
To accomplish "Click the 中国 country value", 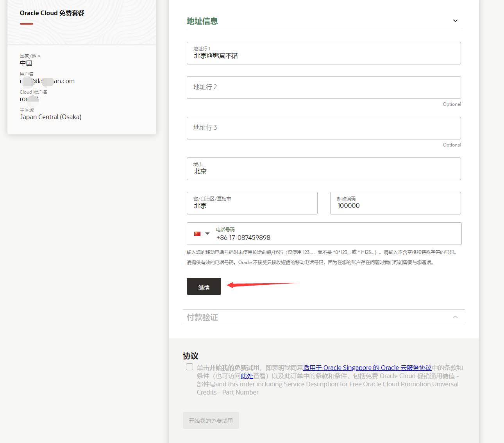I will click(x=26, y=63).
